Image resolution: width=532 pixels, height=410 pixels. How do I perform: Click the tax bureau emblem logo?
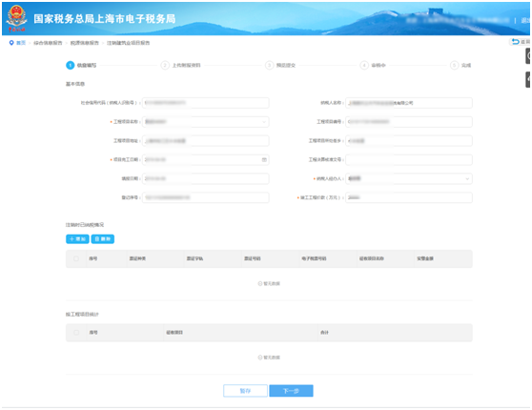pyautogui.click(x=16, y=17)
